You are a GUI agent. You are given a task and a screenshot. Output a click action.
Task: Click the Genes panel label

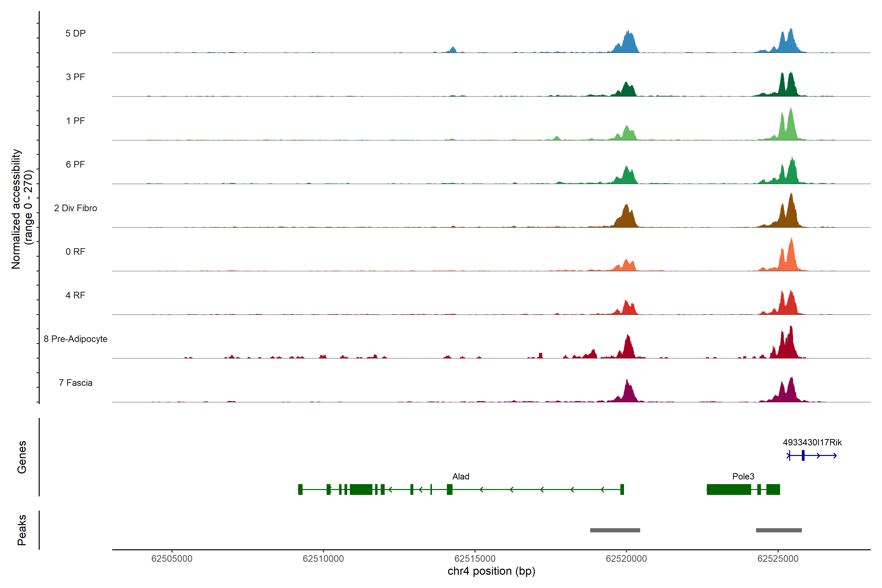click(x=22, y=457)
